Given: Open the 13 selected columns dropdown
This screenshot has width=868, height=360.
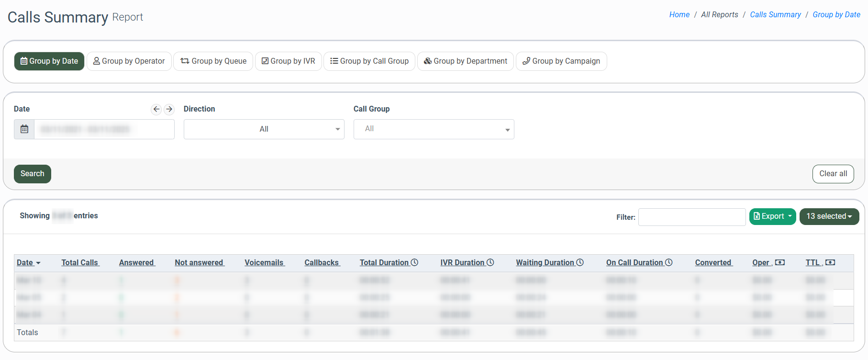Looking at the screenshot, I should (x=829, y=216).
